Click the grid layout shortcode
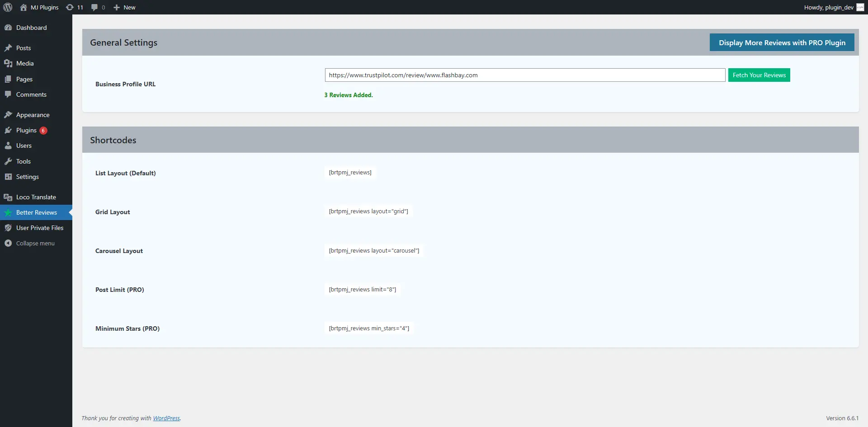 click(368, 211)
